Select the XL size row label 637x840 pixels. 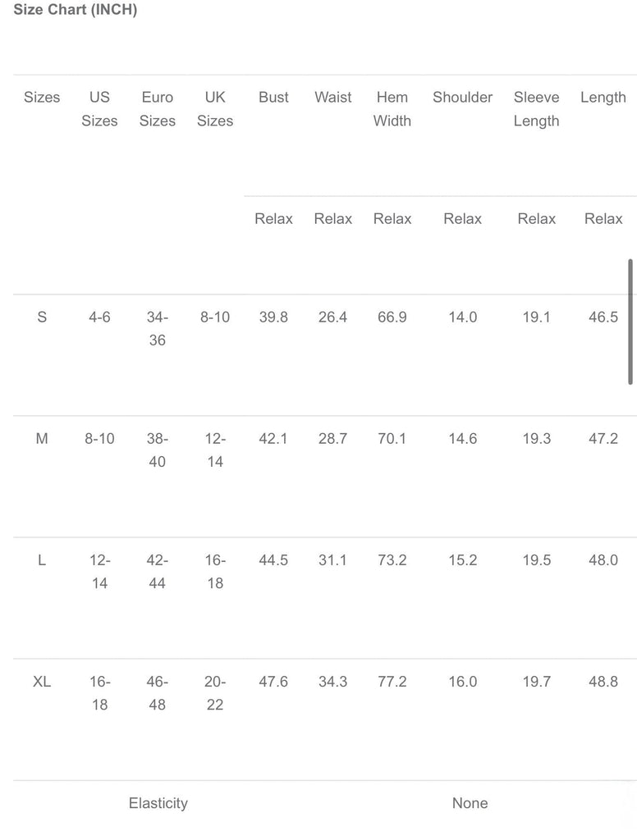pos(42,682)
